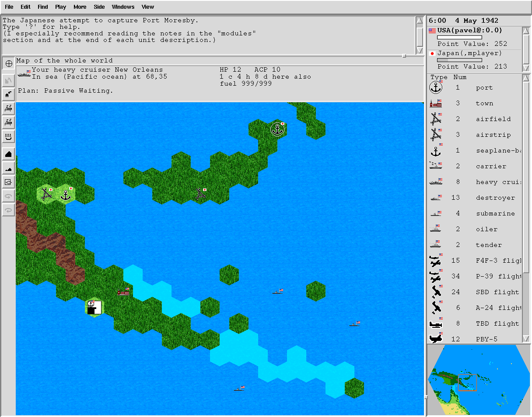This screenshot has height=417, width=532.
Task: Click the ship icon with three up arrows
Action: [9, 137]
